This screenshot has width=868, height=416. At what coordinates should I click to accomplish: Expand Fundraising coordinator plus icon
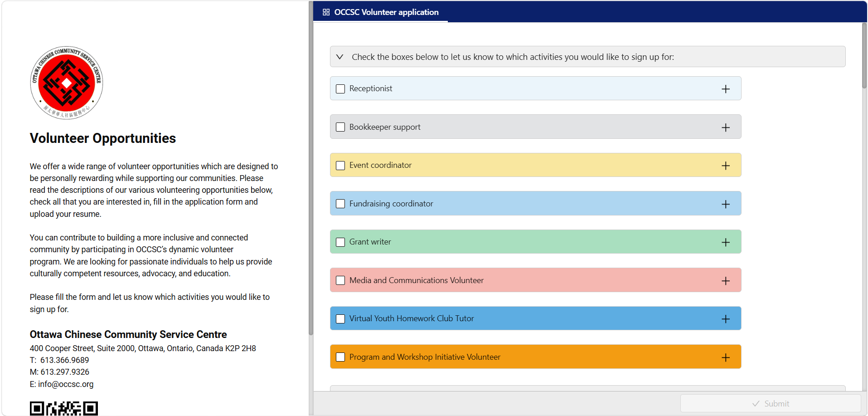[x=726, y=204]
